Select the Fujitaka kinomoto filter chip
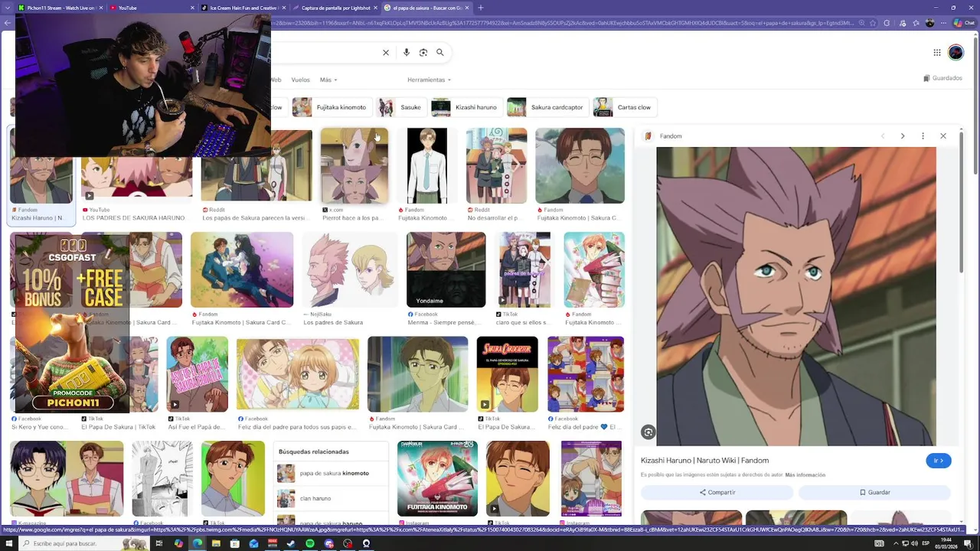This screenshot has width=980, height=551. pos(332,107)
